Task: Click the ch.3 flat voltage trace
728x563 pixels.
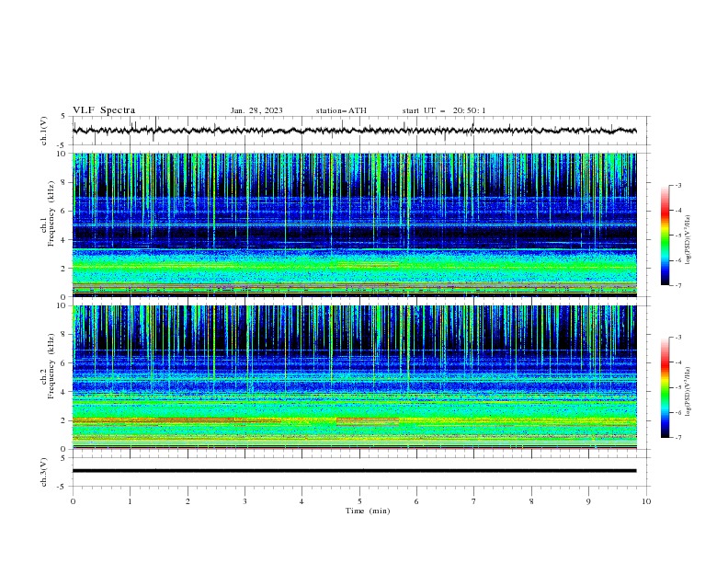Action: pyautogui.click(x=354, y=471)
